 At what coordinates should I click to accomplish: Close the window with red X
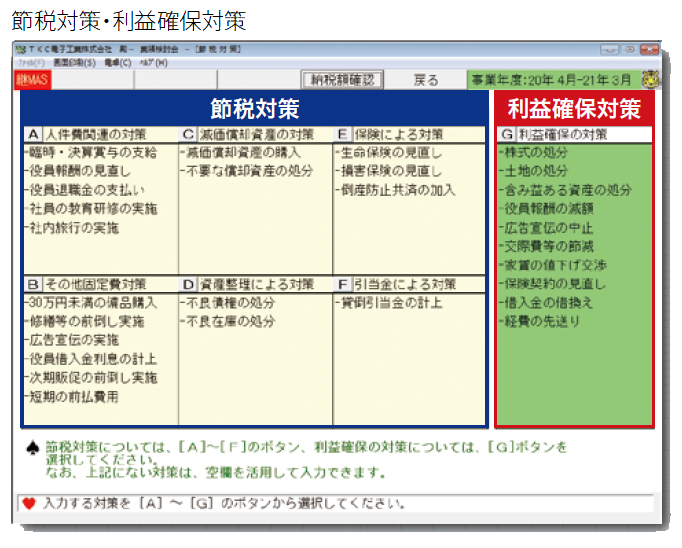[649, 50]
